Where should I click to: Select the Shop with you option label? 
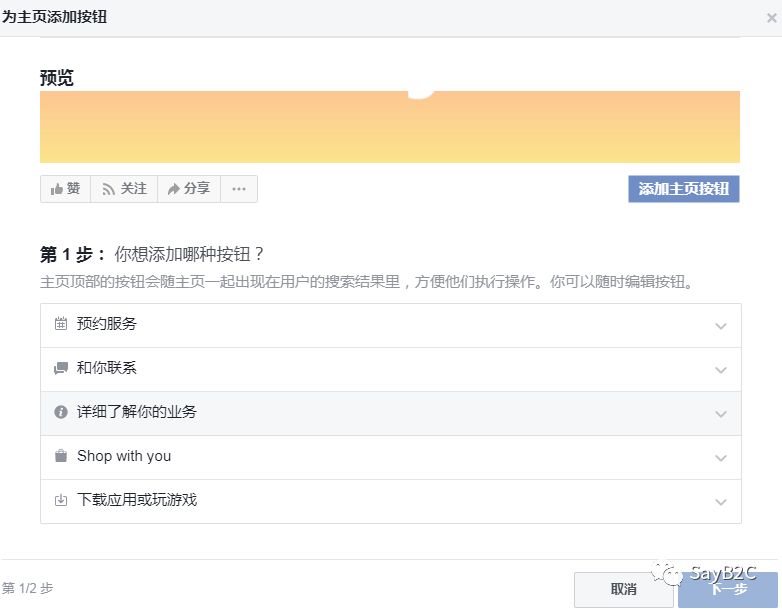[124, 456]
